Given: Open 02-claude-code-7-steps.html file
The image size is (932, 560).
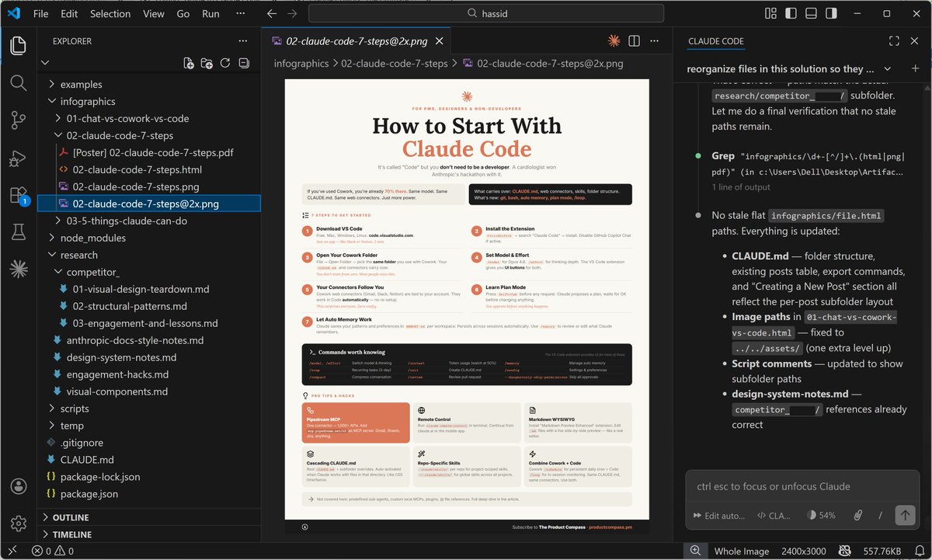Looking at the screenshot, I should (x=149, y=169).
